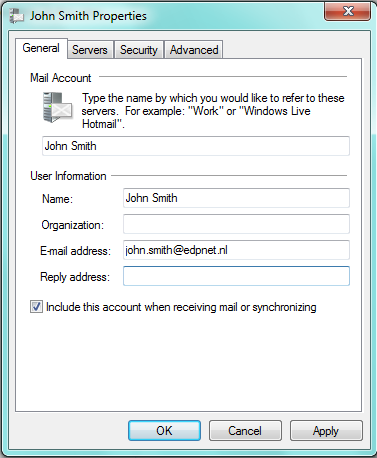Image resolution: width=377 pixels, height=458 pixels.
Task: Click the mail account name field
Action: click(x=196, y=146)
